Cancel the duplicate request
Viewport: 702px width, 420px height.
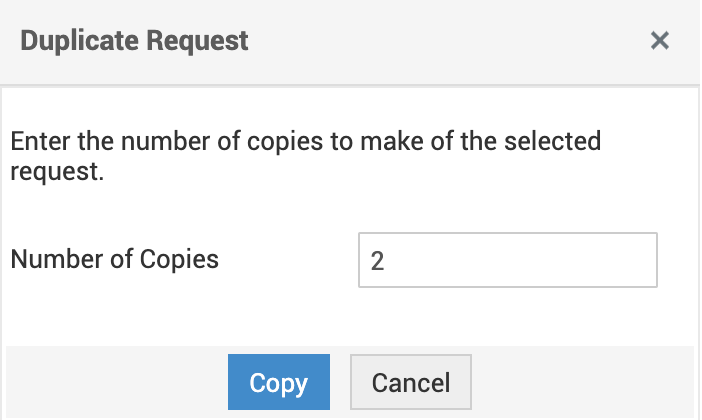[x=410, y=382]
